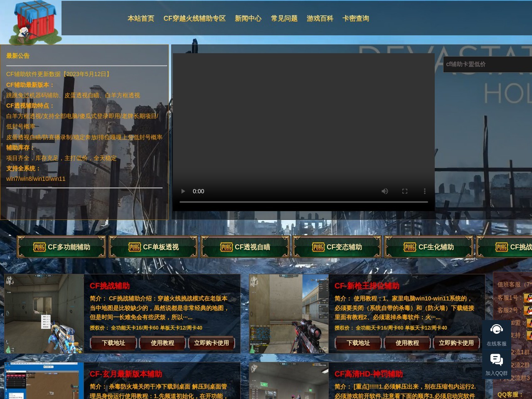Open 使用教程 for CF-新枪王排位辅助

[x=407, y=343]
